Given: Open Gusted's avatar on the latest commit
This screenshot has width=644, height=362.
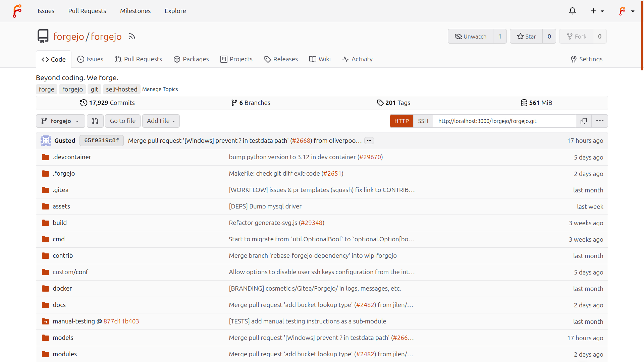Looking at the screenshot, I should (x=46, y=140).
